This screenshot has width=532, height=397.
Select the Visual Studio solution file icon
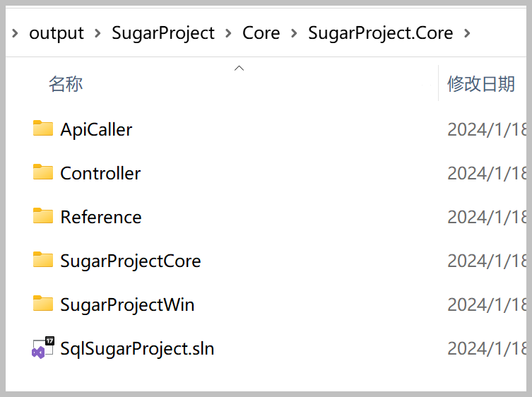43,348
